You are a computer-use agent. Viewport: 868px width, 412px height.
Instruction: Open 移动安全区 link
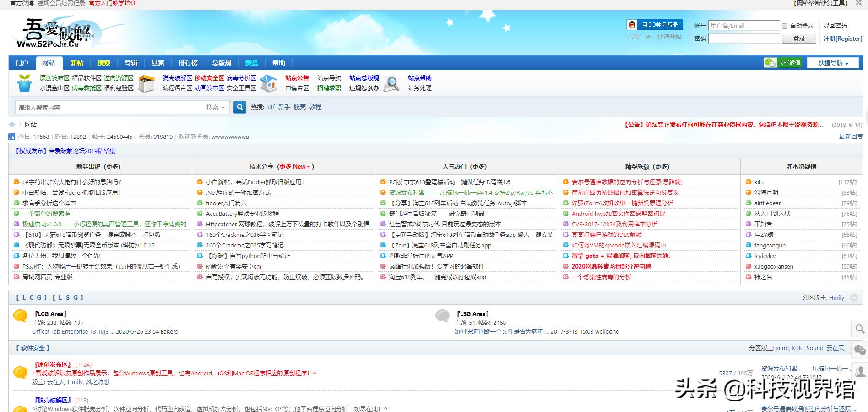click(209, 78)
